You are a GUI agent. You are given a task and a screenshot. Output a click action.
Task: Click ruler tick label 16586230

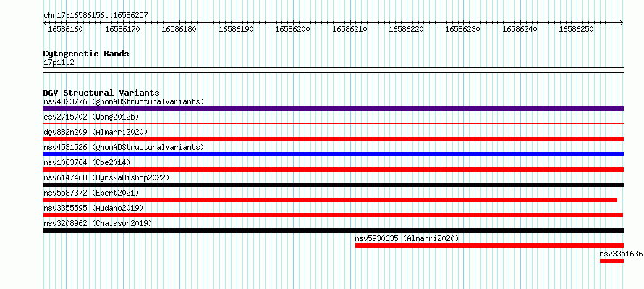[463, 29]
